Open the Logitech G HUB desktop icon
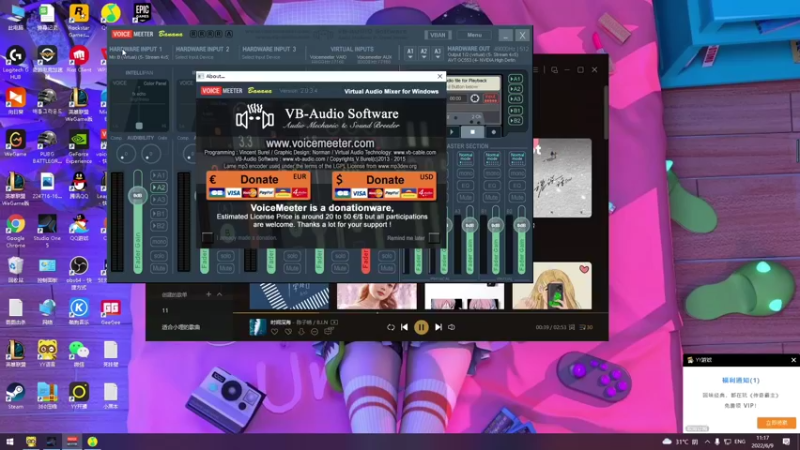The width and height of the screenshot is (800, 450). 15,62
